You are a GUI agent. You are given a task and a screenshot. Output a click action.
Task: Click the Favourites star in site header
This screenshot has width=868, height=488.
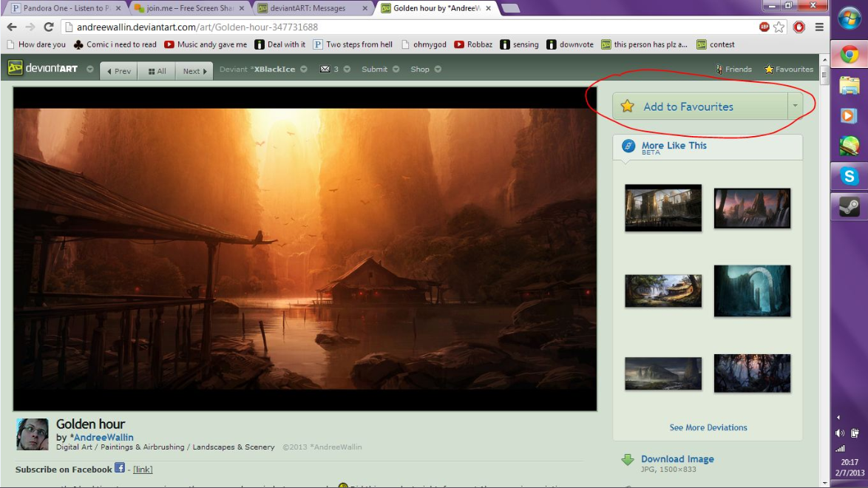coord(769,70)
